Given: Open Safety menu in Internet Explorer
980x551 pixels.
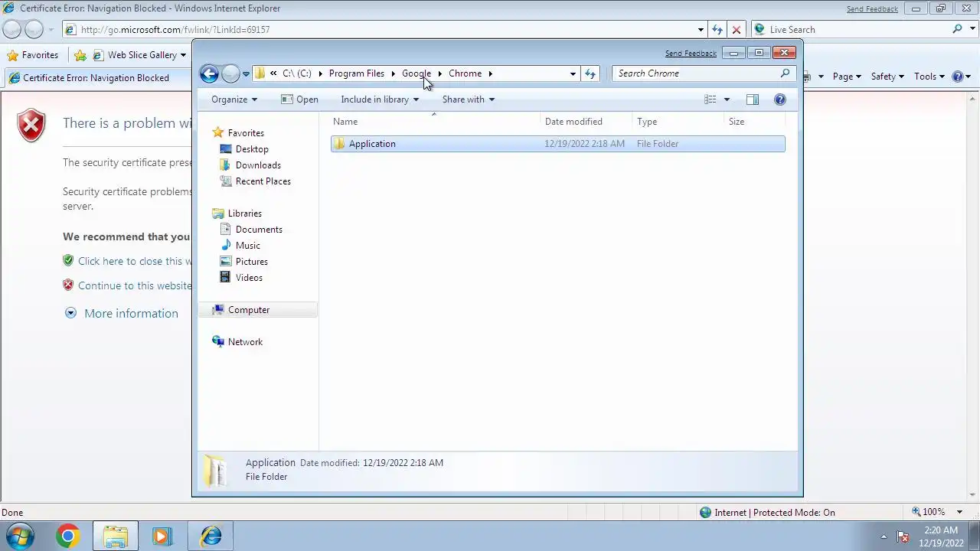Looking at the screenshot, I should [887, 77].
